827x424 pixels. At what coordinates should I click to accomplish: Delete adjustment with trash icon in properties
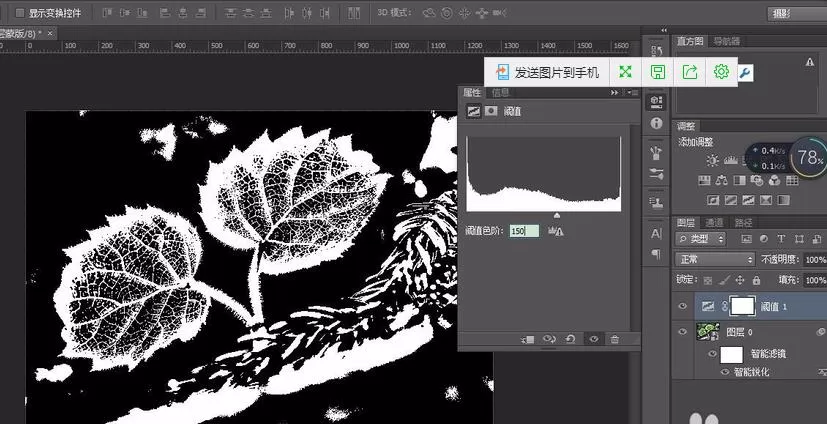pyautogui.click(x=614, y=339)
